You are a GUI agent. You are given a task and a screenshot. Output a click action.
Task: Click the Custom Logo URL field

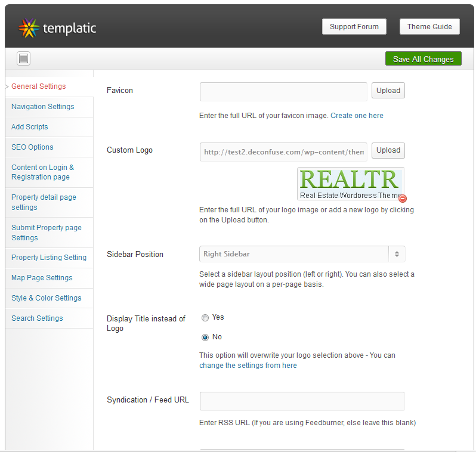point(283,152)
